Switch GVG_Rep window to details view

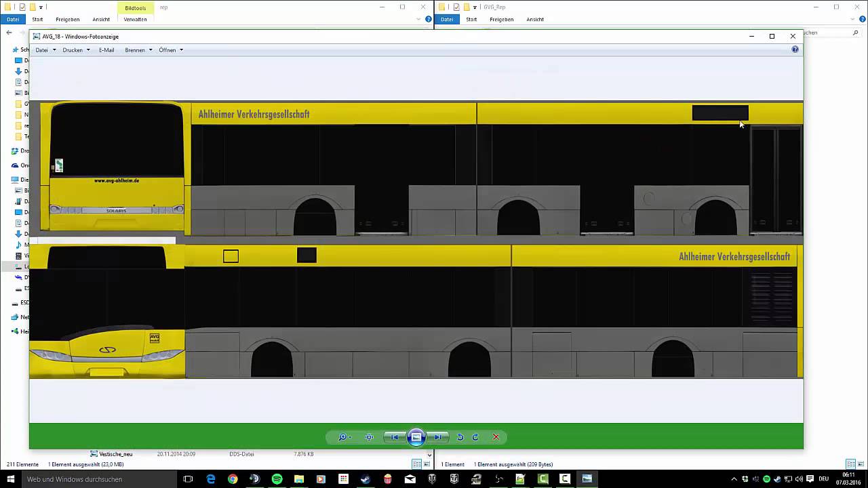[850, 464]
